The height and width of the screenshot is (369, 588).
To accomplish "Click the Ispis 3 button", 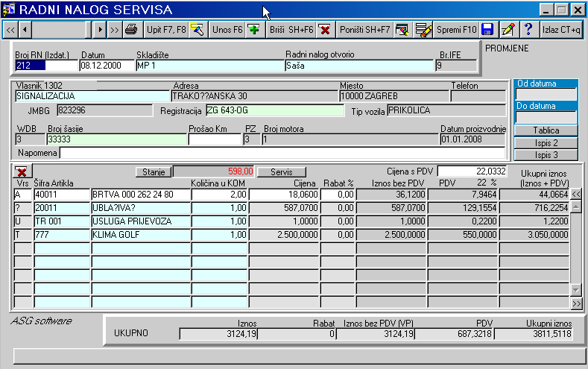I will (x=546, y=155).
